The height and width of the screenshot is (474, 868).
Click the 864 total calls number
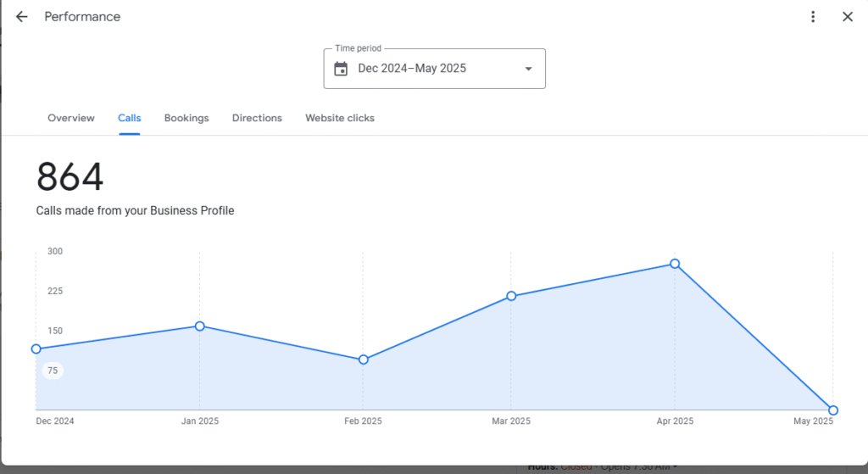coord(70,177)
